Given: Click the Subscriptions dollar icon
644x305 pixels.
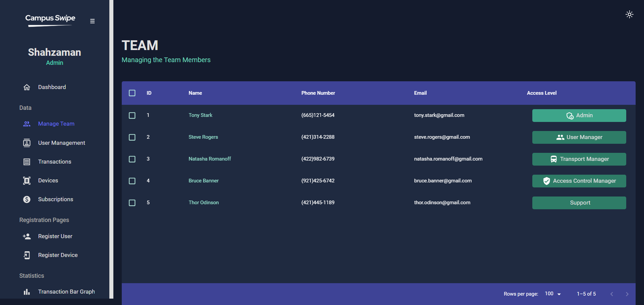Looking at the screenshot, I should point(27,200).
